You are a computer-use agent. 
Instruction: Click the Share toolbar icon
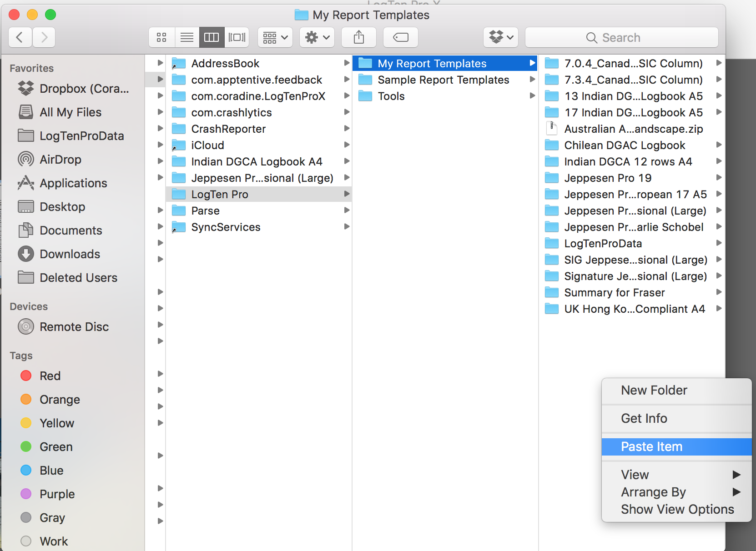coord(359,37)
